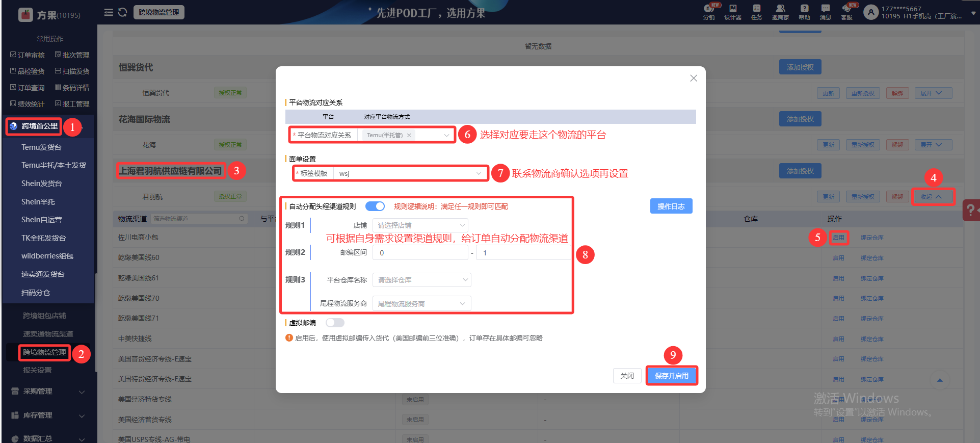980x443 pixels.
Task: Open the 平台仓库名称 dropdown
Action: 421,280
